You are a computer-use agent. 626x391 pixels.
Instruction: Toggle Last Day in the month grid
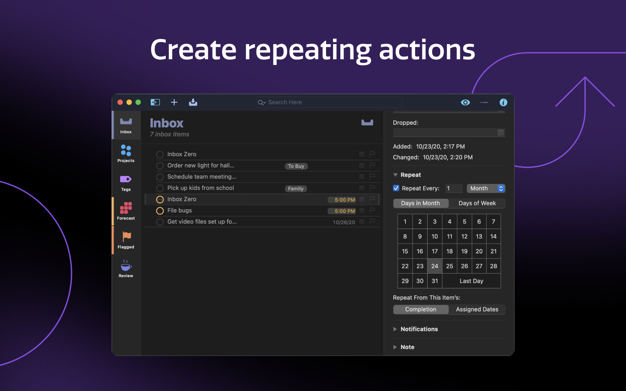(x=471, y=281)
